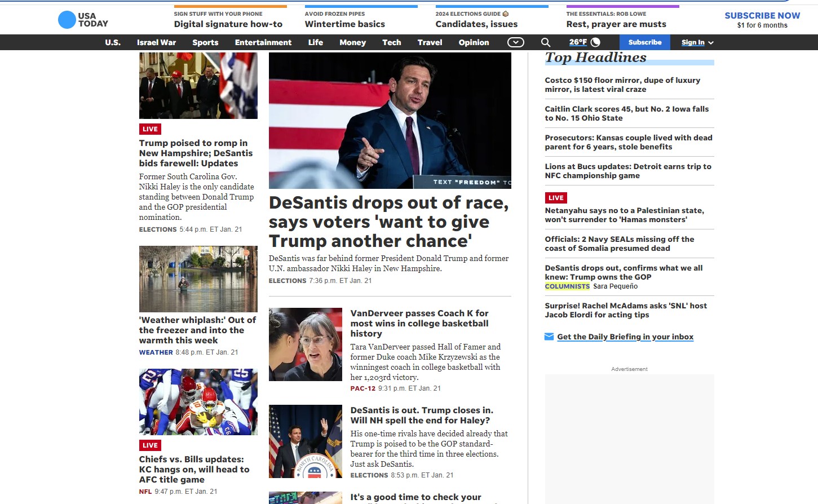Open the Life section
Image resolution: width=818 pixels, height=504 pixels.
(316, 42)
